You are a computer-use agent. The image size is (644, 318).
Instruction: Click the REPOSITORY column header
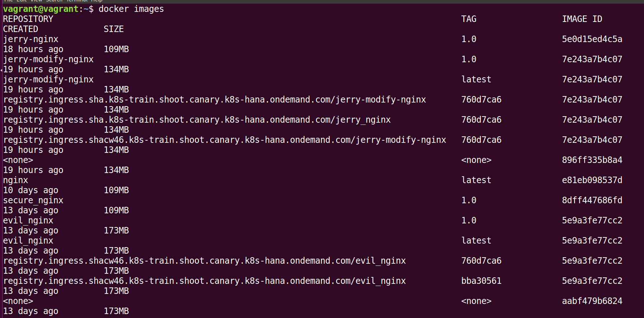(28, 19)
